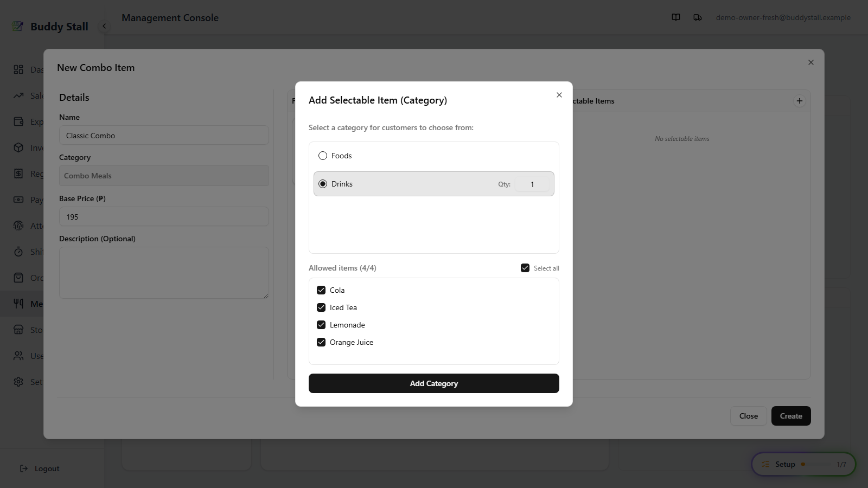Image resolution: width=868 pixels, height=488 pixels.
Task: Open the Settings gear sidebar icon
Action: coord(18,382)
